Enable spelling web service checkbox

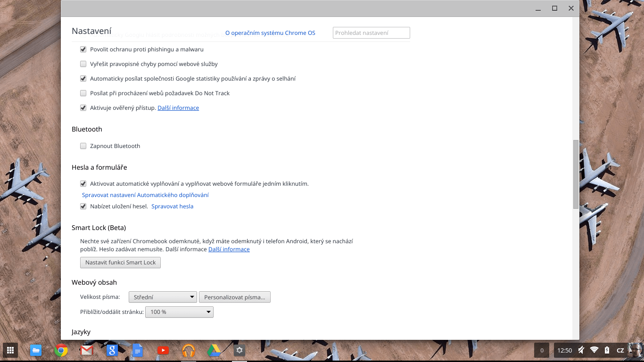tap(83, 64)
